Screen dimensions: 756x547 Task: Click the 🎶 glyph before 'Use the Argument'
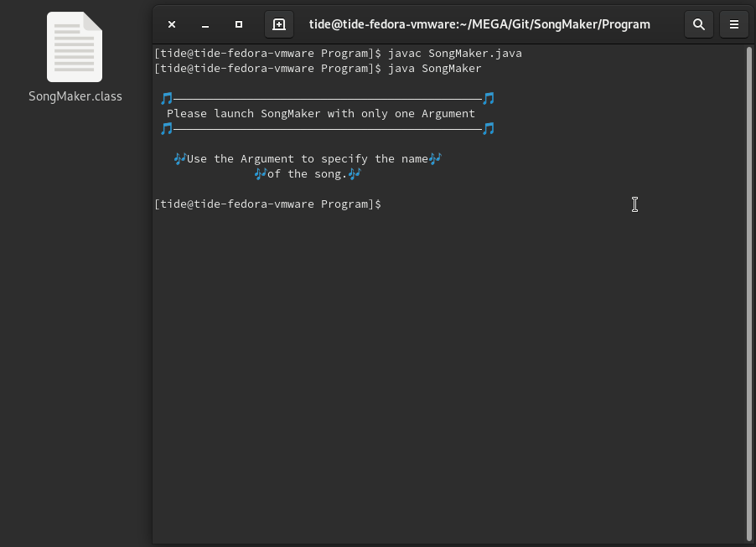pyautogui.click(x=181, y=158)
